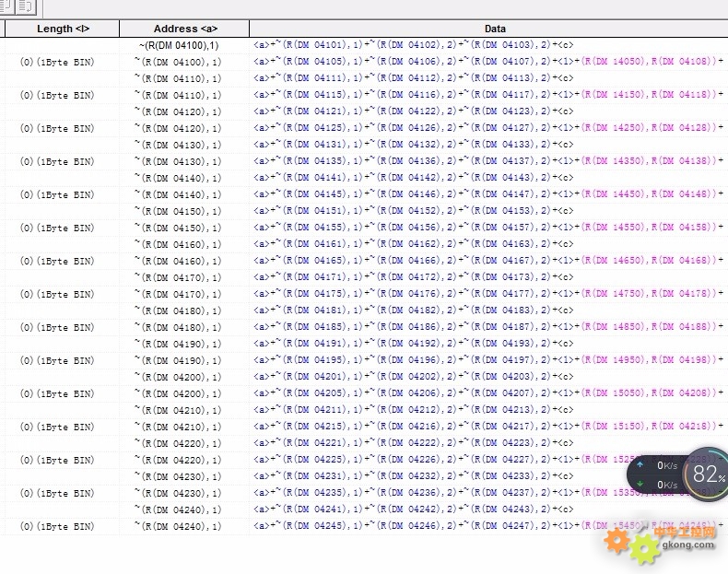This screenshot has height=574, width=728.
Task: Select data cell starting with R(DM 04195)
Action: click(488, 360)
